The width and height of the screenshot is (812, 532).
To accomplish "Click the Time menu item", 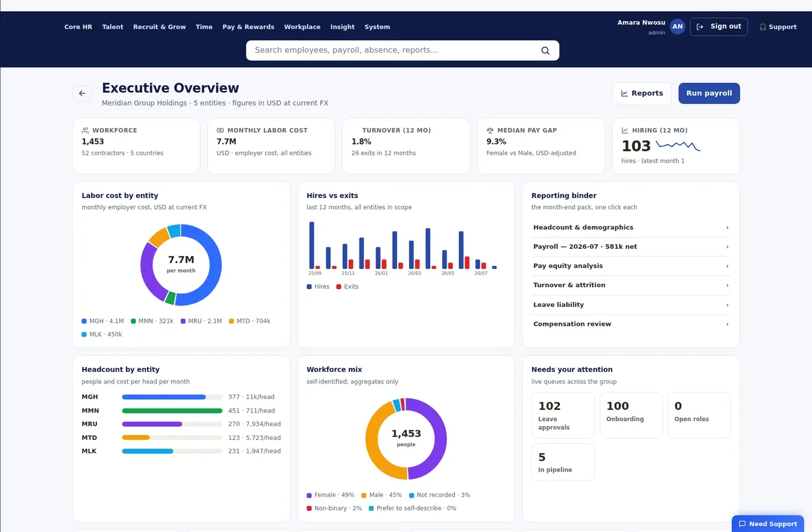I will click(204, 27).
